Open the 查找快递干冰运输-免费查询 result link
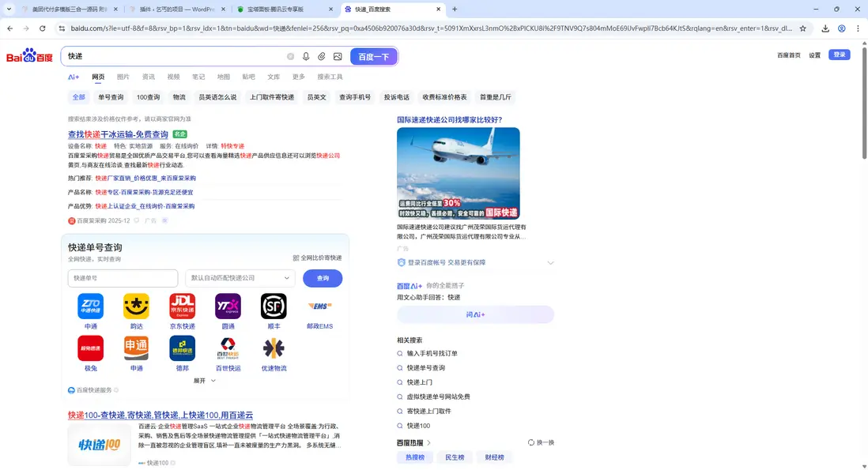The width and height of the screenshot is (868, 470). click(118, 134)
